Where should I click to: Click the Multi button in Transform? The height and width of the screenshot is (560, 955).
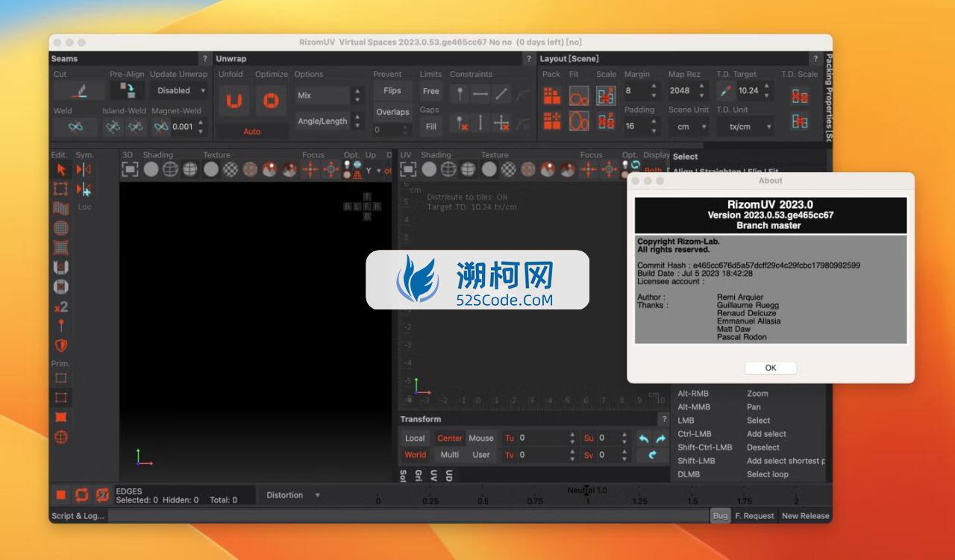(x=450, y=455)
